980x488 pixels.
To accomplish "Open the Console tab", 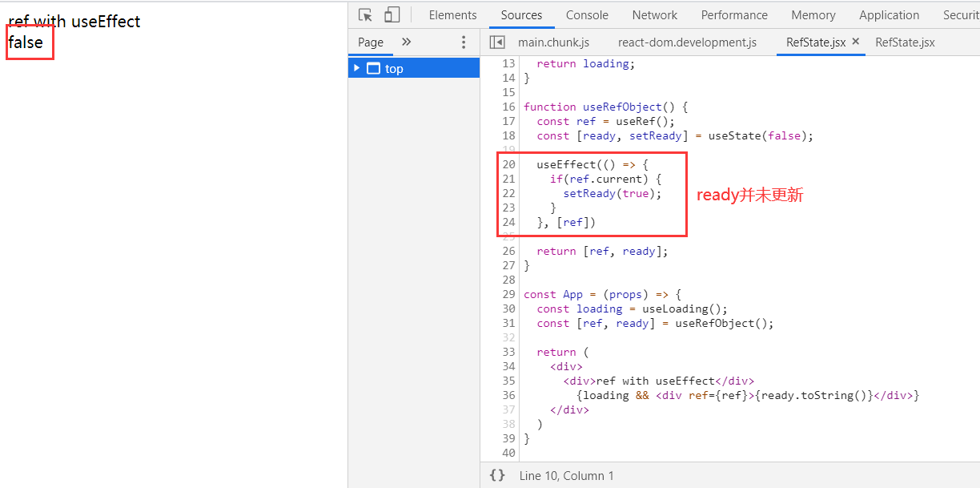I will click(x=587, y=15).
